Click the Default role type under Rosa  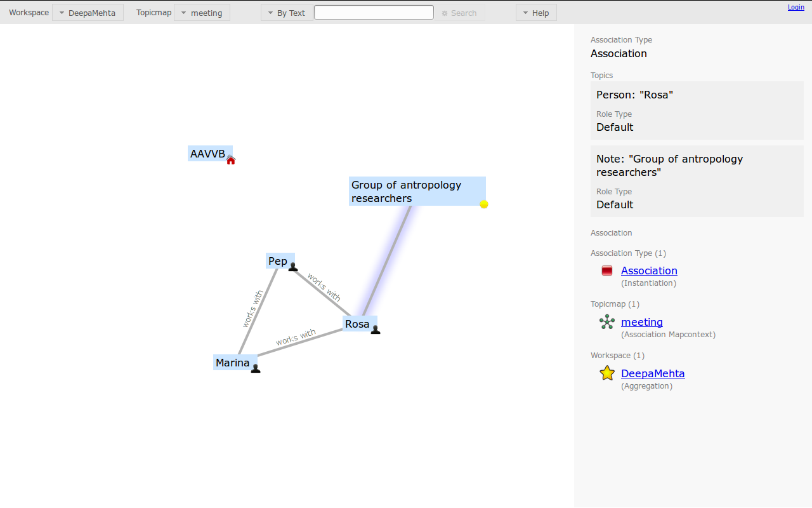615,127
